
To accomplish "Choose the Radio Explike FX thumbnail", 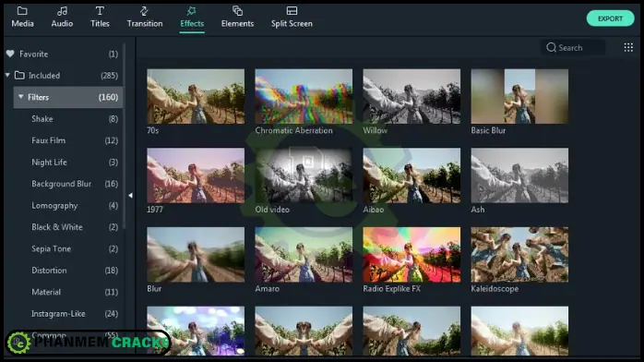I will pos(411,255).
